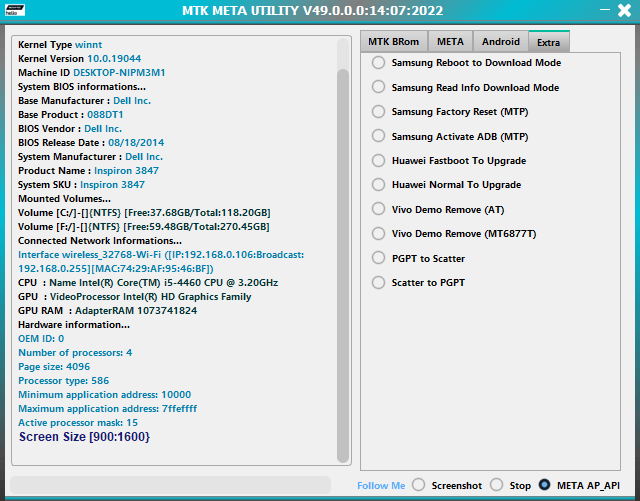Close the MTK META UTILITY window

pyautogui.click(x=624, y=10)
